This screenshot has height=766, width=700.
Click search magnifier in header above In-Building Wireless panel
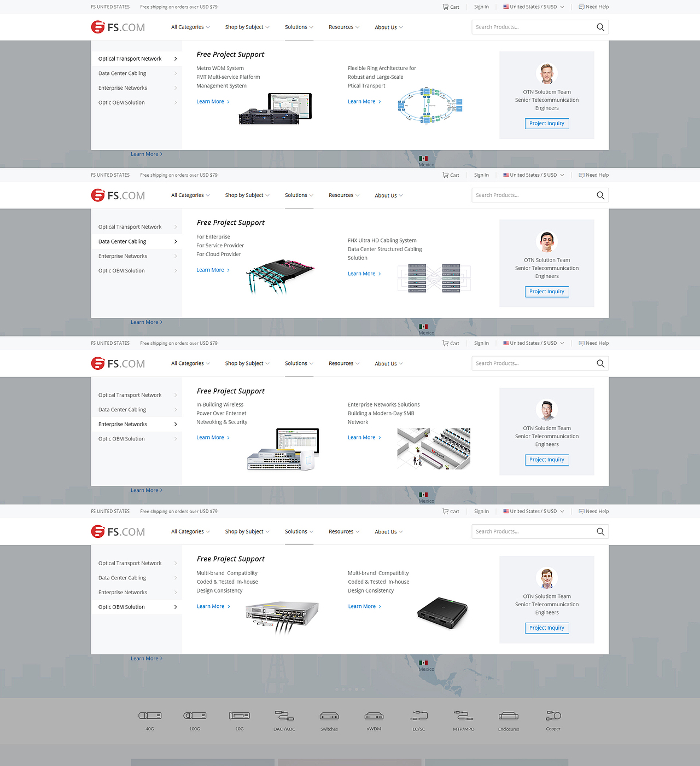(x=600, y=363)
